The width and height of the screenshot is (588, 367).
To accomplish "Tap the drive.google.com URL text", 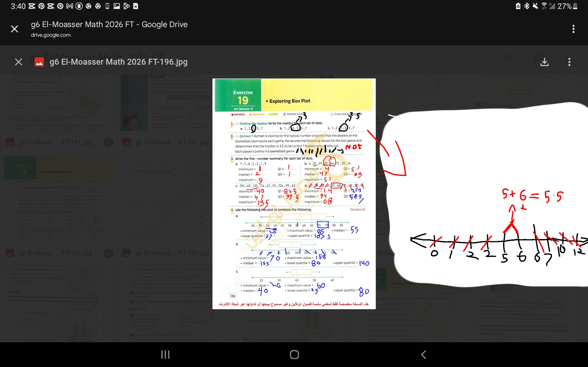I will tap(51, 35).
